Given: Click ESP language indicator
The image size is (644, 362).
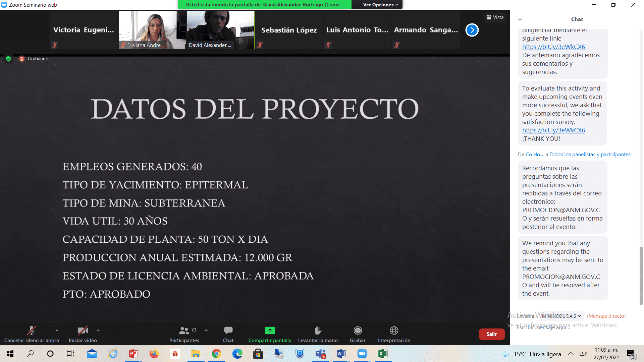Looking at the screenshot, I should pyautogui.click(x=583, y=354).
